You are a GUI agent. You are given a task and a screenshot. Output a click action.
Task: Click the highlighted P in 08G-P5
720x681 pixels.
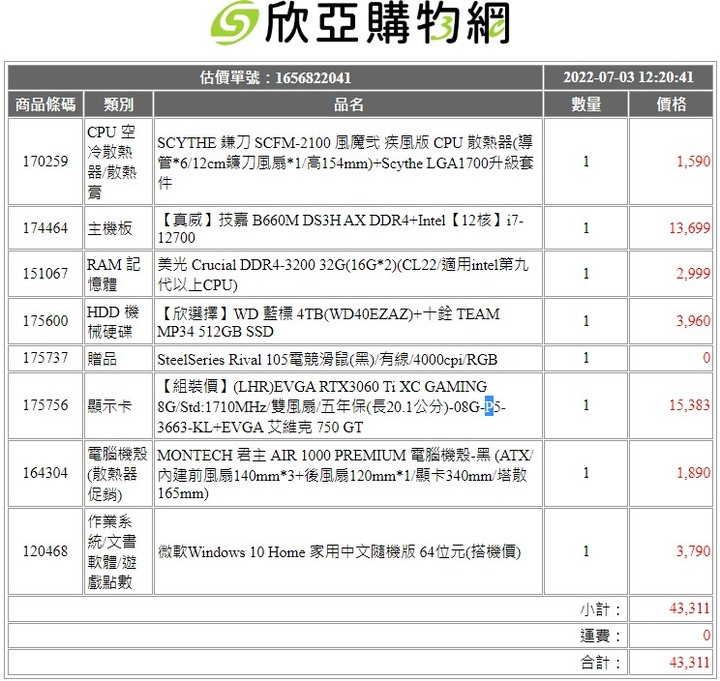click(x=489, y=406)
